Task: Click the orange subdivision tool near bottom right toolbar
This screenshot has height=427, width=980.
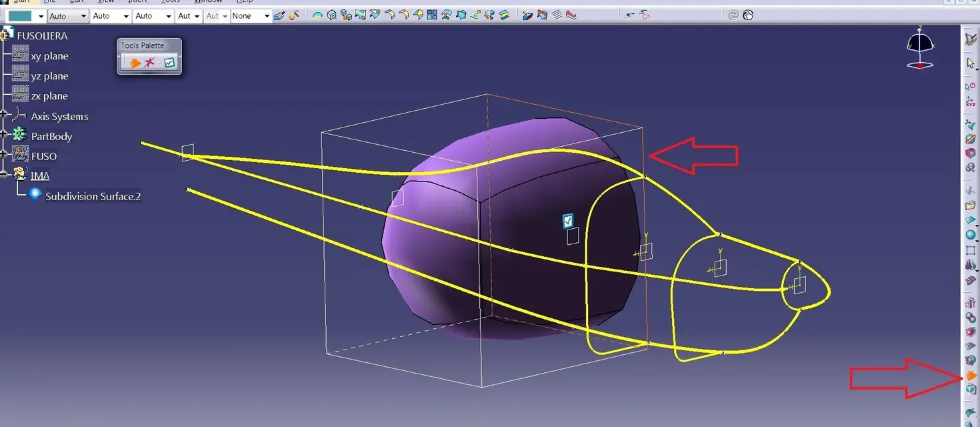Action: (x=971, y=377)
